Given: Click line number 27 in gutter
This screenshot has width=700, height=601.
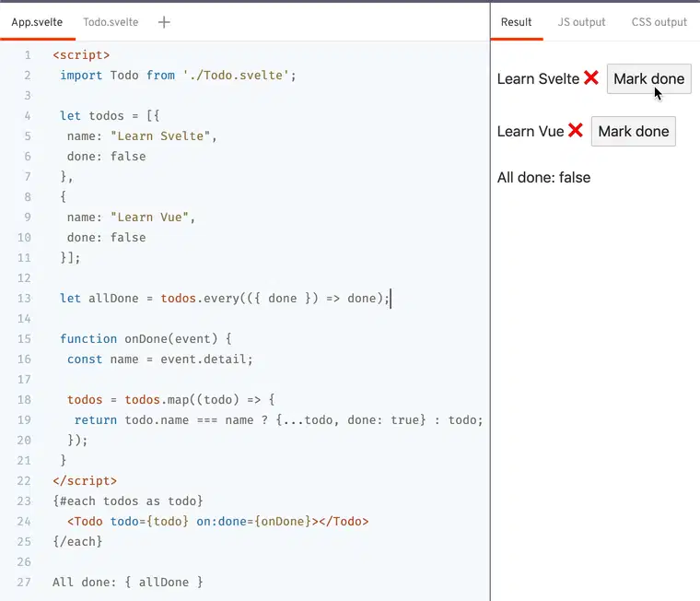Looking at the screenshot, I should click(x=24, y=583).
